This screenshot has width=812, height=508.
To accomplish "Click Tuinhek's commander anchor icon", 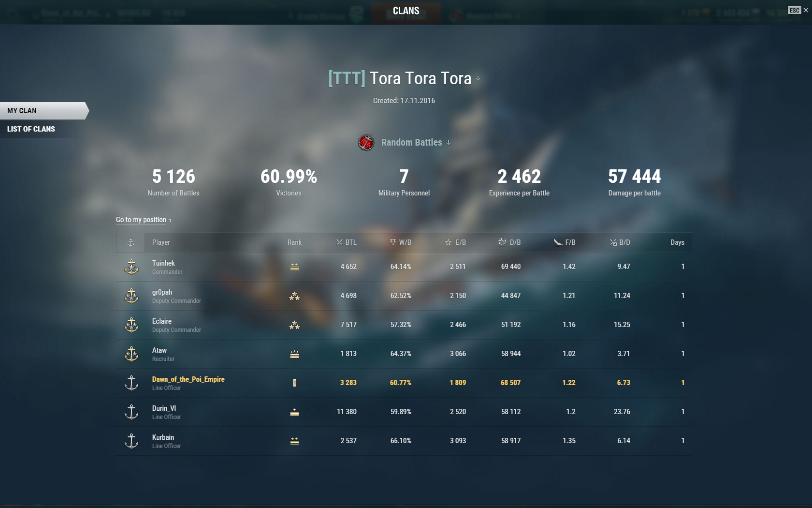I will (131, 267).
